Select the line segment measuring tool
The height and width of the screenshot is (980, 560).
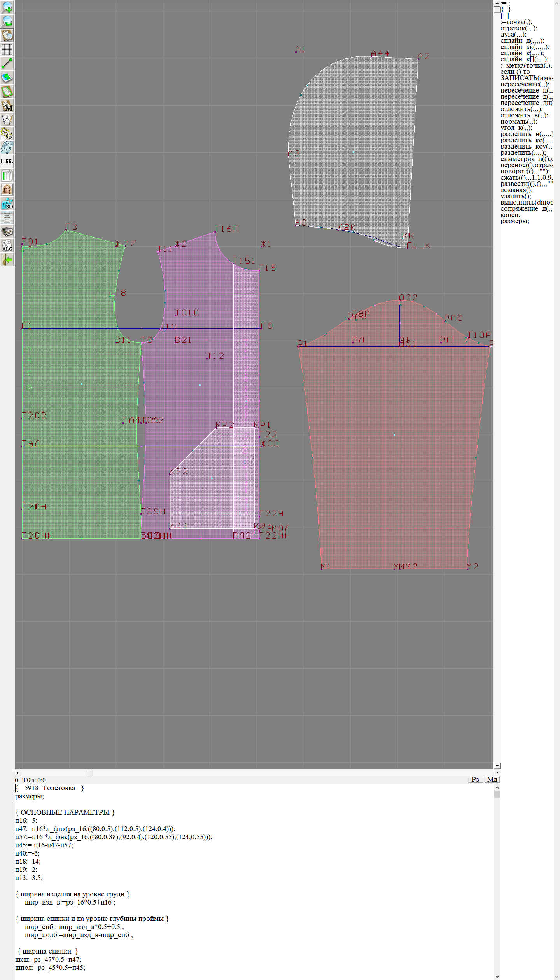(7, 63)
